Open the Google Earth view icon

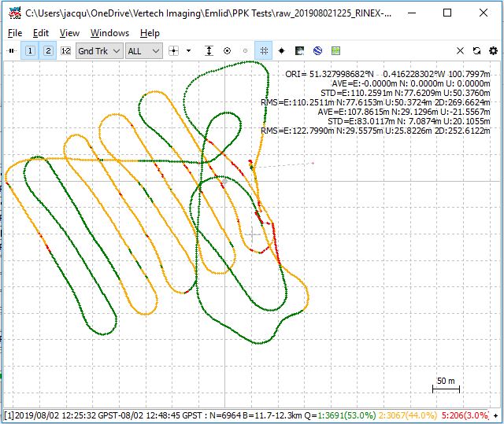point(317,50)
